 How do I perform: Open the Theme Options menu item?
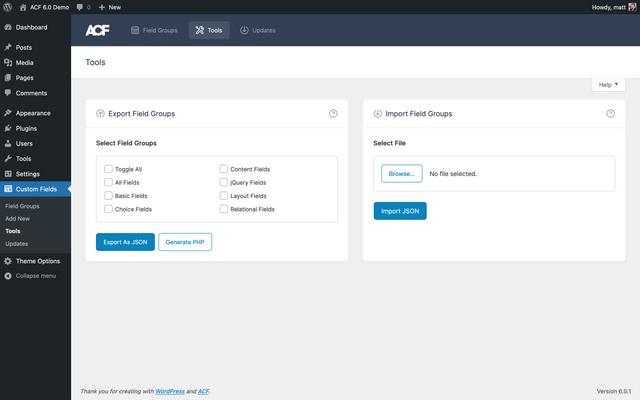(x=35, y=261)
